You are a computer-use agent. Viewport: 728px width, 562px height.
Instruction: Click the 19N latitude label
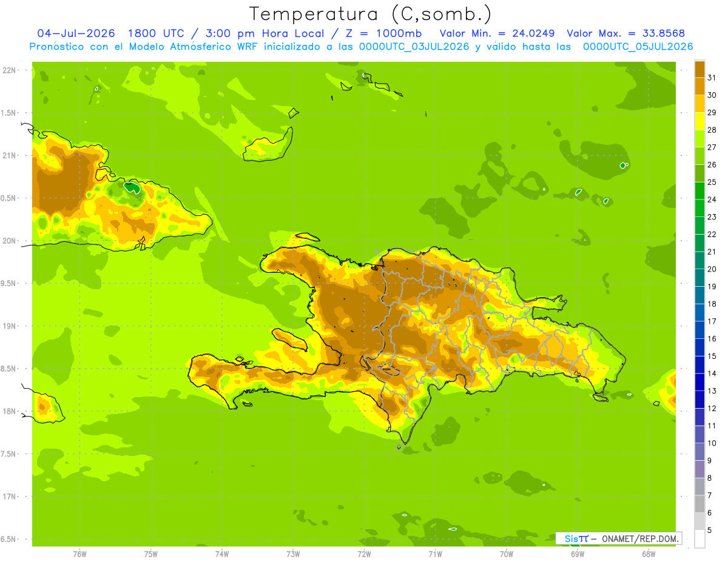(10, 326)
